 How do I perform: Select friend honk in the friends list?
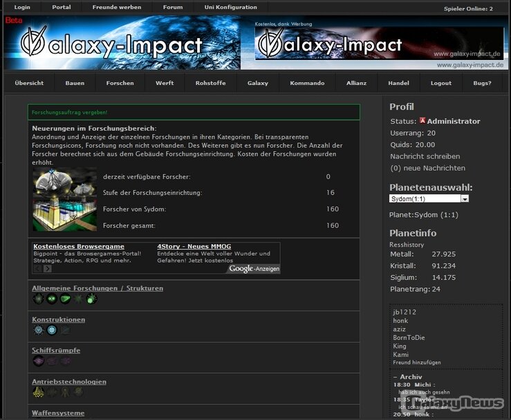pos(400,321)
